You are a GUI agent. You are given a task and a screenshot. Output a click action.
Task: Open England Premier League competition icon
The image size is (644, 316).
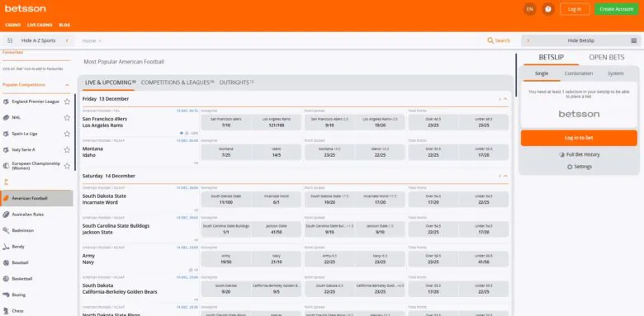6,101
